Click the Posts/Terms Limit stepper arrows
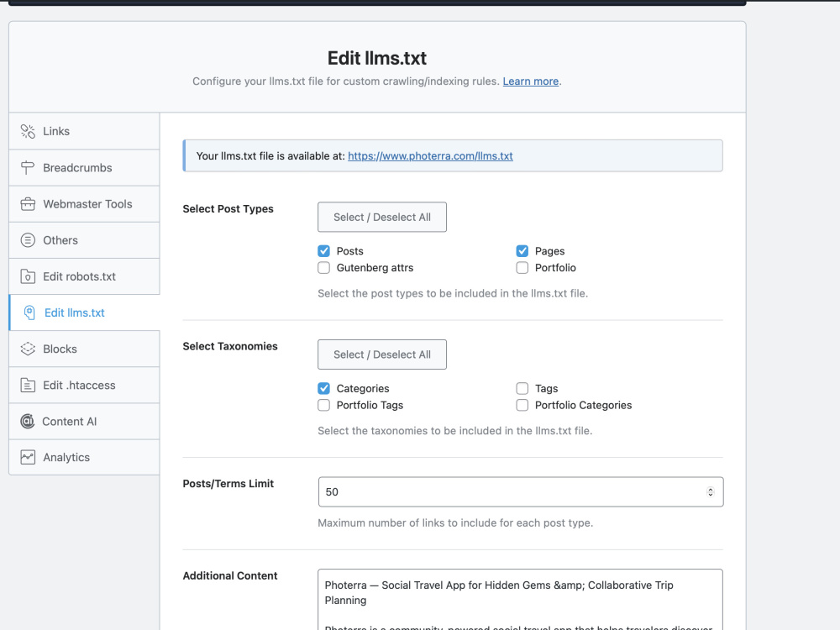Viewport: 840px width, 630px height. [x=711, y=491]
